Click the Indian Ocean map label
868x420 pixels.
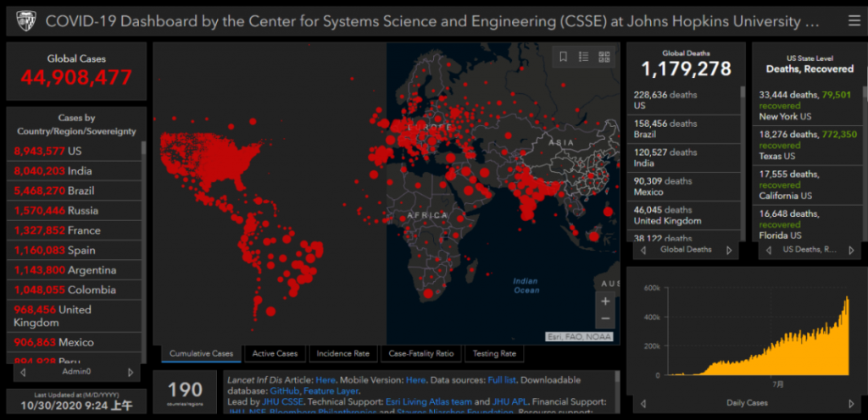pos(526,285)
